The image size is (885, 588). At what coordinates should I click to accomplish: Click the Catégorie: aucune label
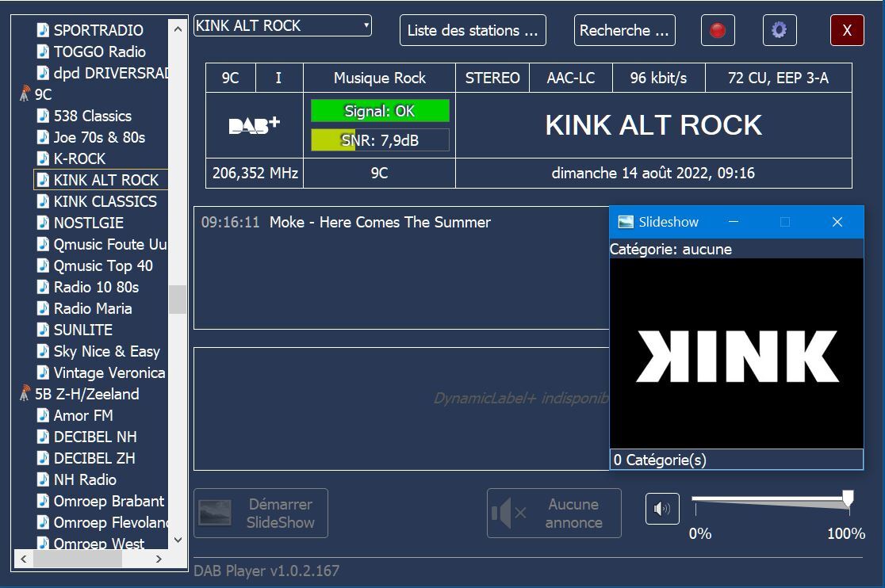click(x=671, y=249)
